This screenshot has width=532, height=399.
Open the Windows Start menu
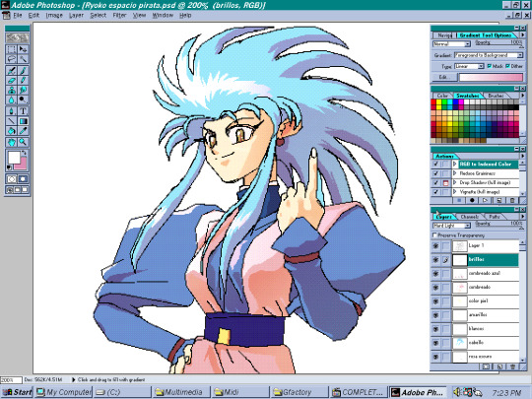point(17,392)
